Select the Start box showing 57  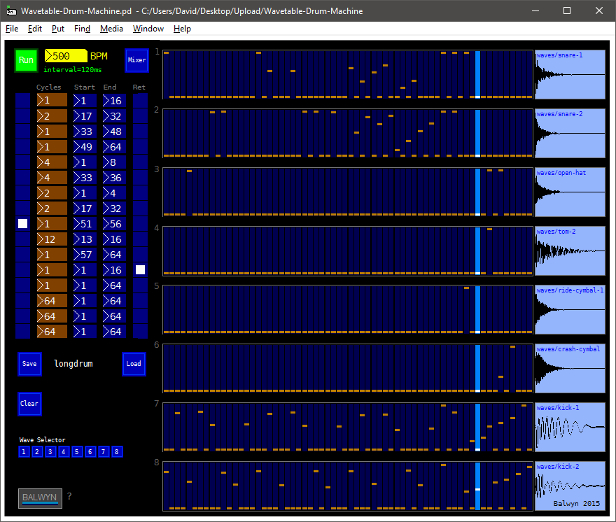click(85, 255)
